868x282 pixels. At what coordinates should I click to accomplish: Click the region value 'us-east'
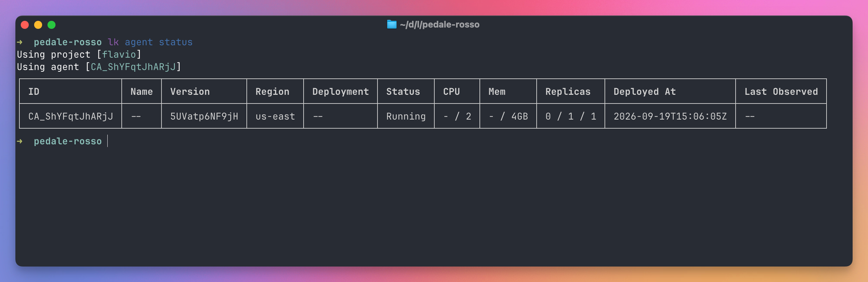click(275, 116)
